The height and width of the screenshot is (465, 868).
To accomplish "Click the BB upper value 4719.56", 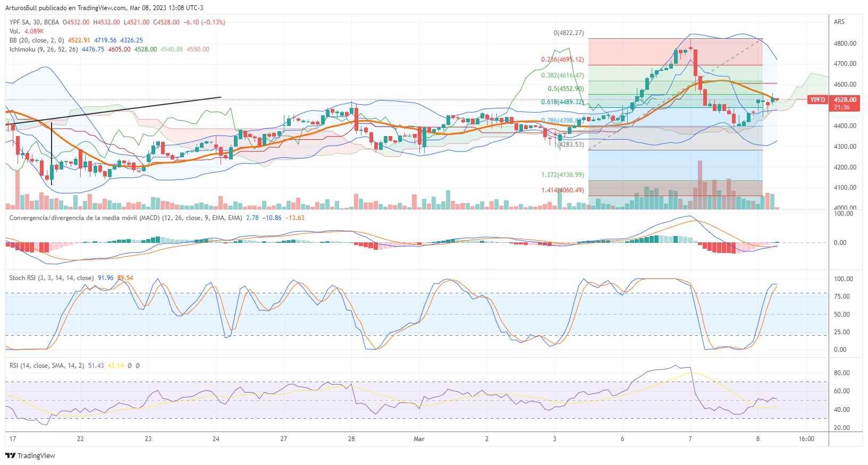I will pyautogui.click(x=105, y=40).
